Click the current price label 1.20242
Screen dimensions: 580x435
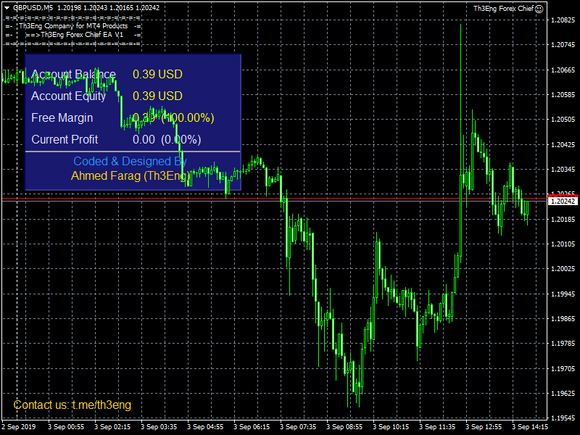pyautogui.click(x=563, y=201)
